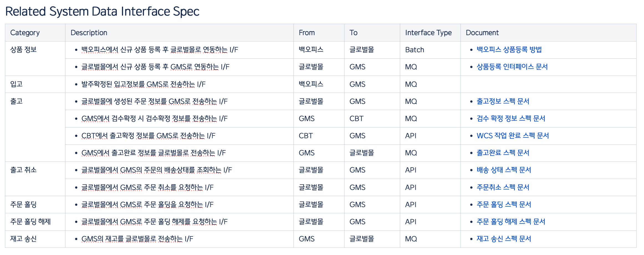Open the 검수 확정 정보 스펙 문서 link
This screenshot has height=255, width=644.
pyautogui.click(x=511, y=119)
